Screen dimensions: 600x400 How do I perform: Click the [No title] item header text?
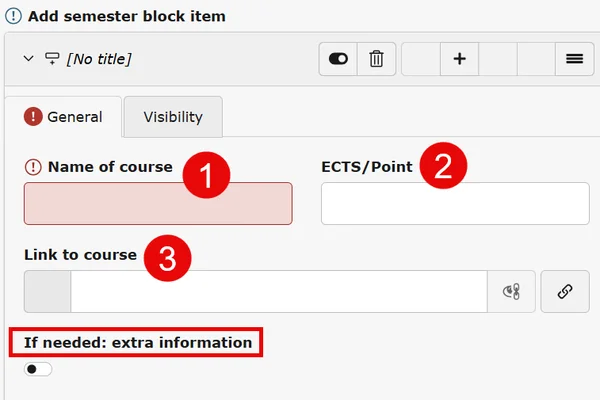tap(99, 59)
